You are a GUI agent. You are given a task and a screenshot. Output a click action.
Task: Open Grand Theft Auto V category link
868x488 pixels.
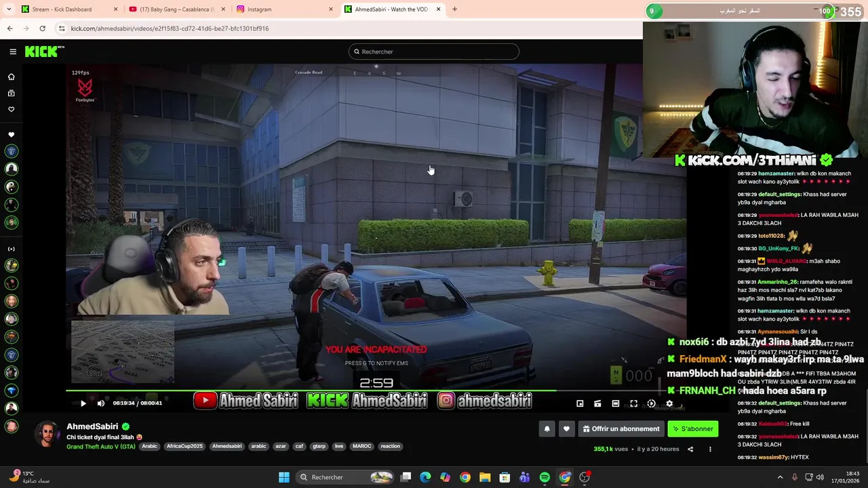point(100,446)
